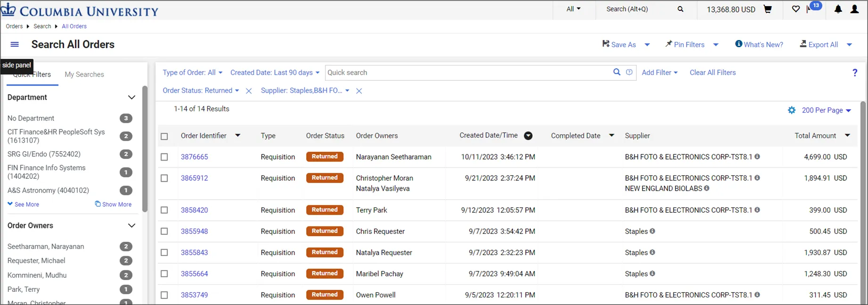Open the Pin Filters dropdown arrow
The height and width of the screenshot is (305, 868).
pos(716,45)
